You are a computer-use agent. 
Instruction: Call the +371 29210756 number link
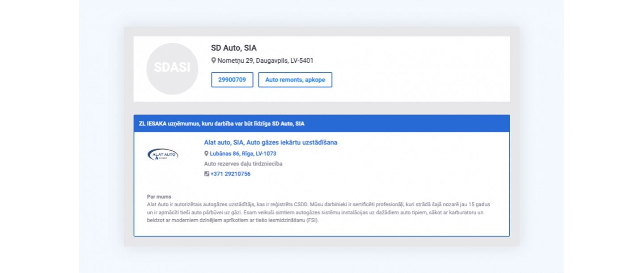[x=230, y=174]
